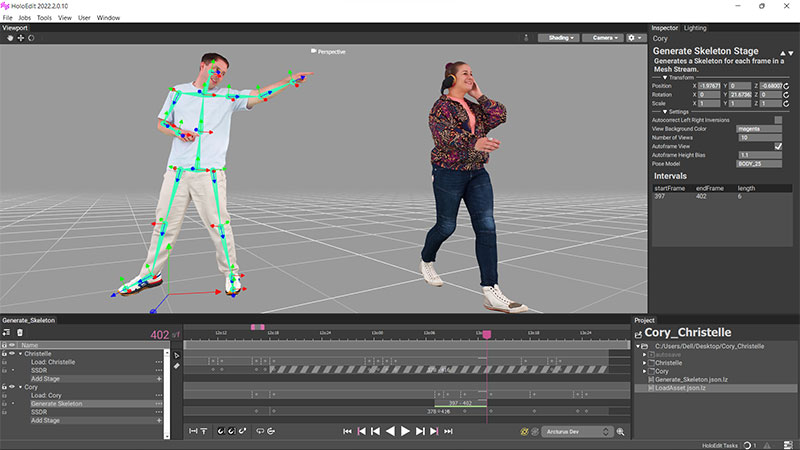Jump to the first frame of timeline
The width and height of the screenshot is (800, 450).
point(347,431)
